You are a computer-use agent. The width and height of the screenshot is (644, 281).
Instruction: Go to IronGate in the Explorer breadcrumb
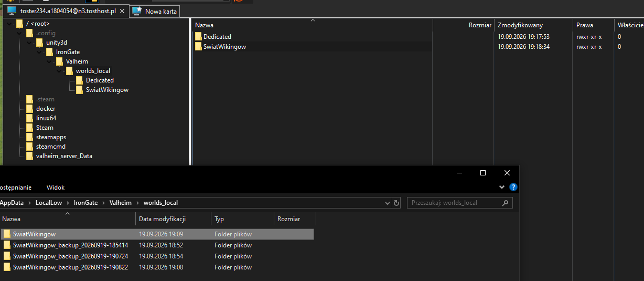click(x=87, y=203)
